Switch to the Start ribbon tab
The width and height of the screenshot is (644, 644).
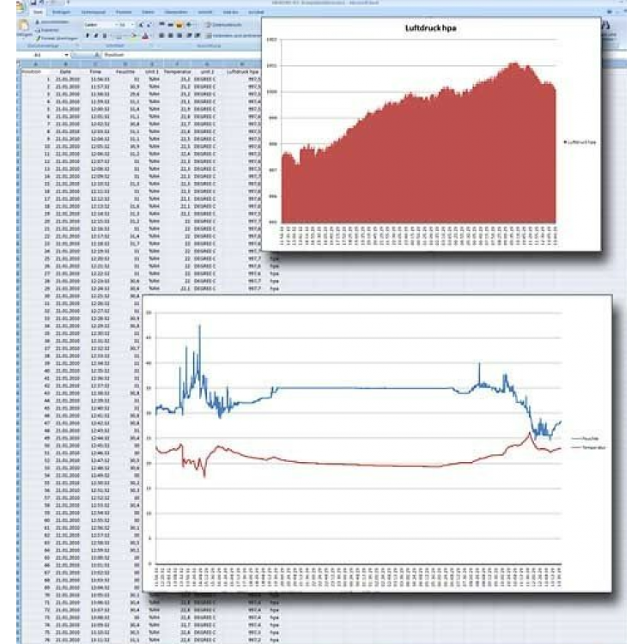38,12
